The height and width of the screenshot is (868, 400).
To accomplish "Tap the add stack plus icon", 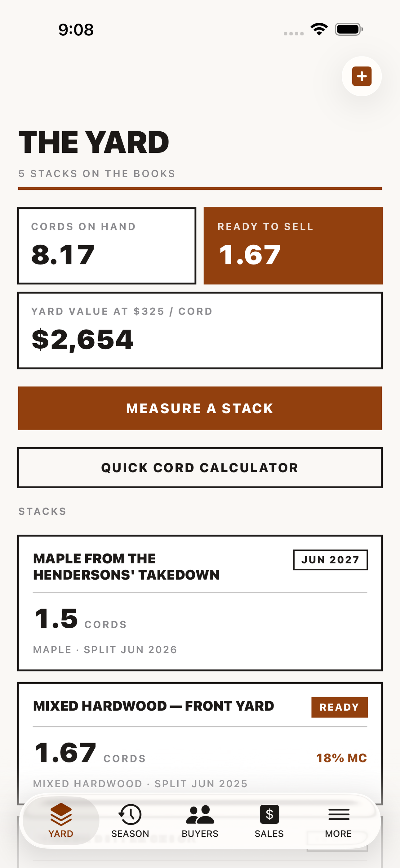I will pos(362,76).
